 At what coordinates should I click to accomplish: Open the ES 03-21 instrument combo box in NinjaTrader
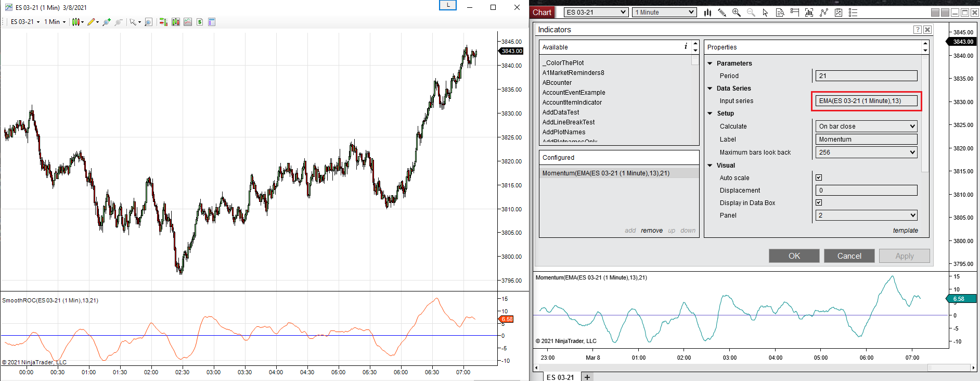[x=596, y=12]
